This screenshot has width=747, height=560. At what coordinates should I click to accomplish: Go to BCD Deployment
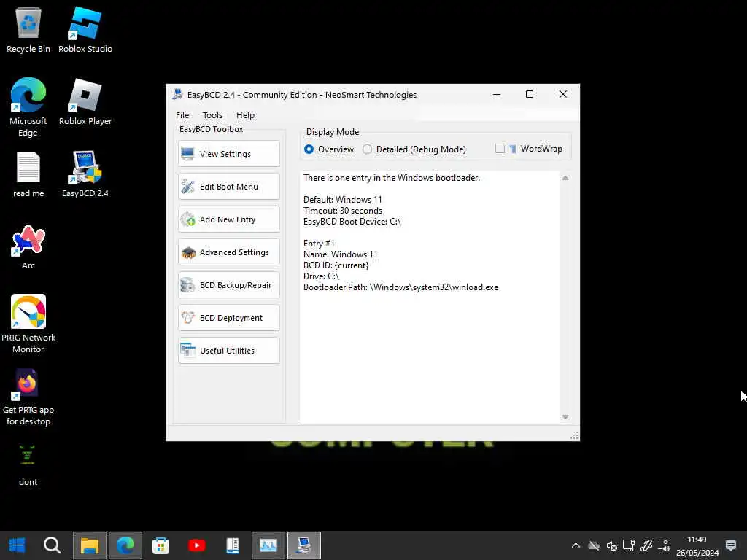[228, 318]
